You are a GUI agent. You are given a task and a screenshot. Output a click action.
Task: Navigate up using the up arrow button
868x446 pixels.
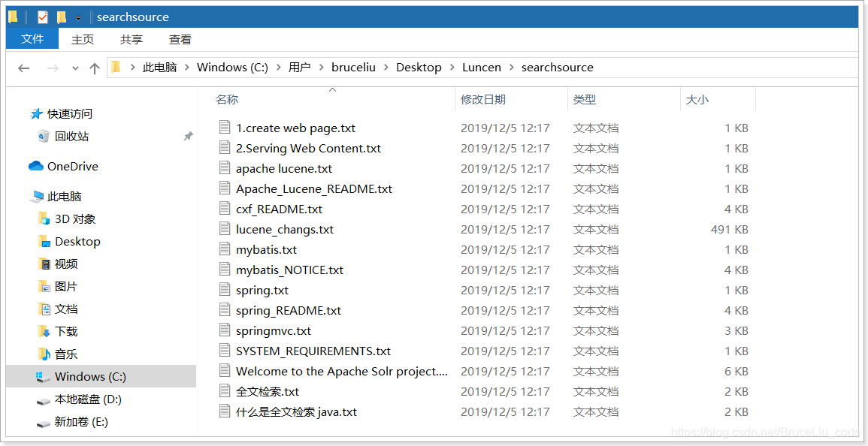pos(93,67)
